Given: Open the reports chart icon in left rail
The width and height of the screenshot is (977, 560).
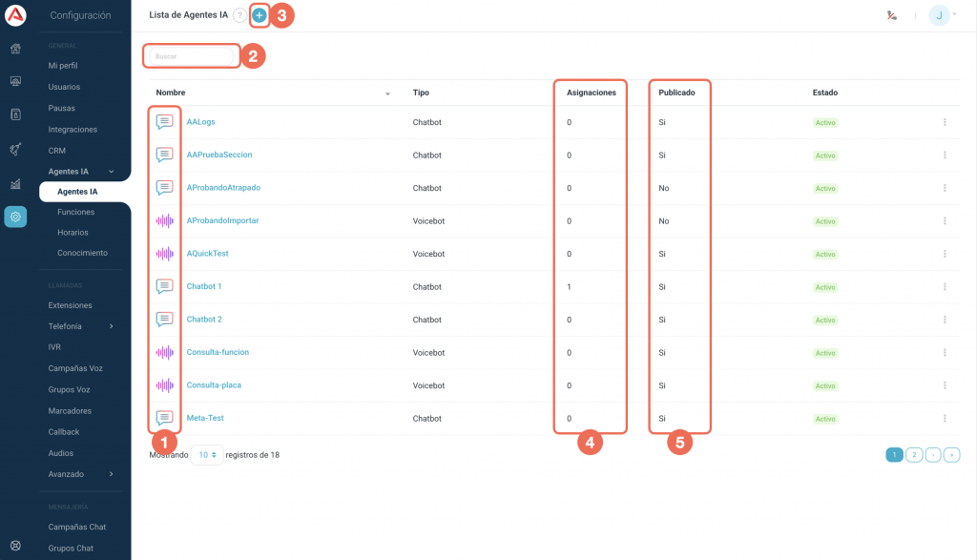Looking at the screenshot, I should pos(15,183).
